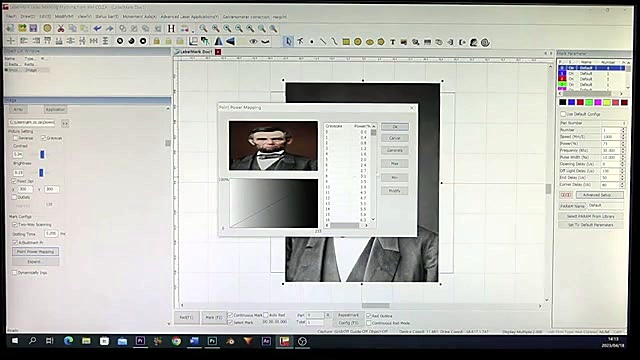Click the open file folder toolbar icon
640x360 pixels.
click(22, 28)
